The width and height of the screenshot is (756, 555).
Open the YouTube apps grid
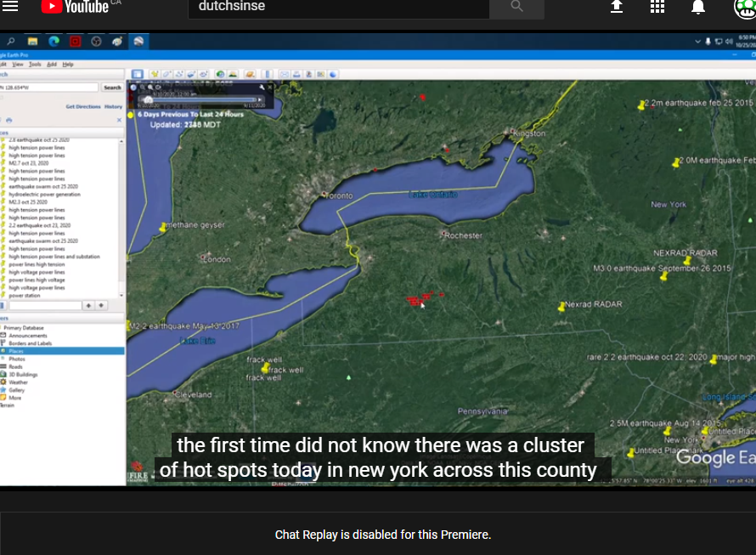tap(657, 7)
